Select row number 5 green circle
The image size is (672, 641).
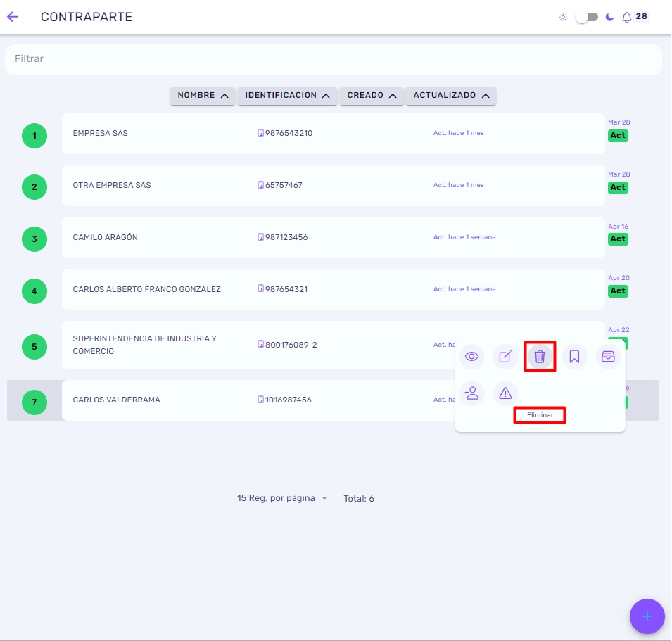34,347
